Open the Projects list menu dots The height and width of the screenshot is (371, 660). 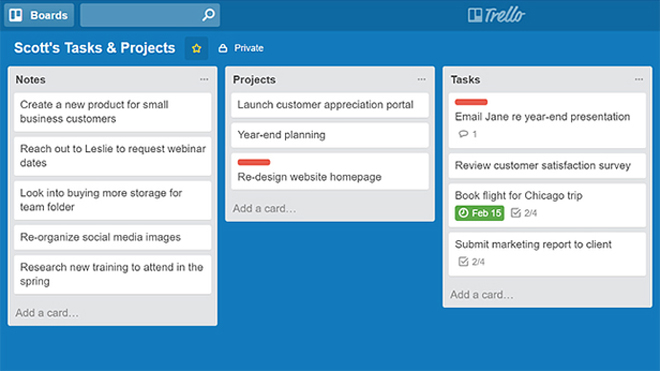[x=421, y=79]
